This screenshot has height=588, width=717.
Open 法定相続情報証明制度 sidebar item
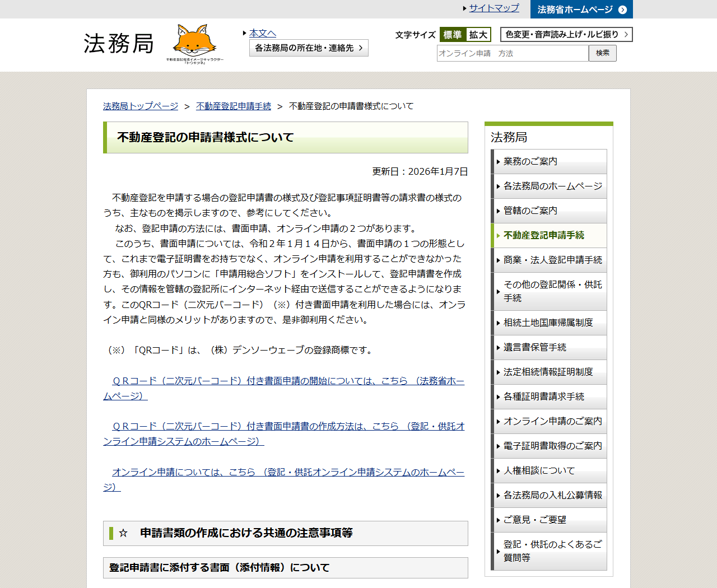(549, 372)
